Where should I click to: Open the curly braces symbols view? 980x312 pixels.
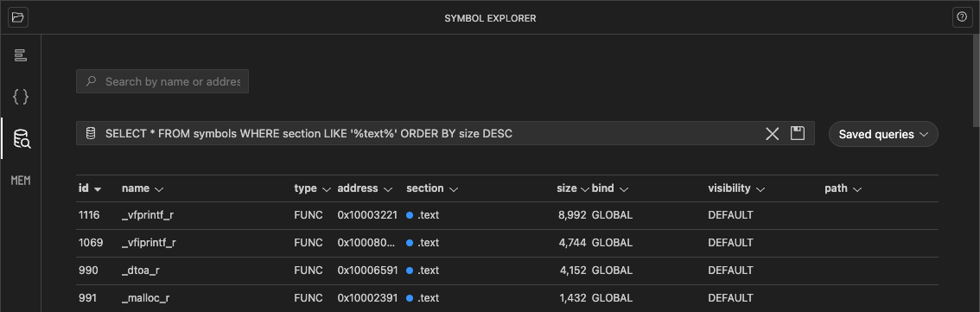(x=21, y=97)
